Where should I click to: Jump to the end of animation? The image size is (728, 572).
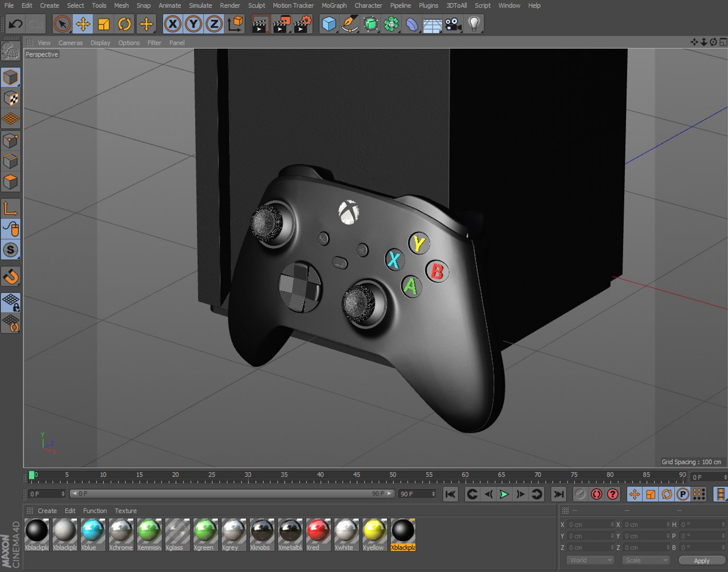point(558,494)
